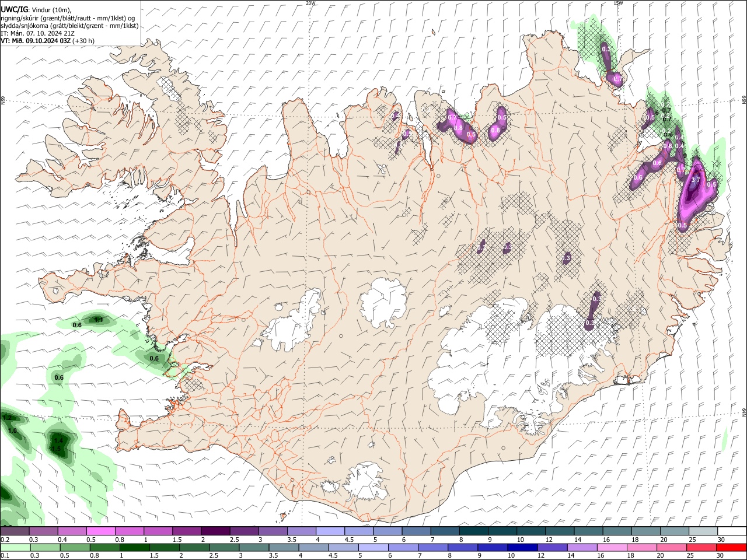Click the "20W" longitude label

pos(310,3)
